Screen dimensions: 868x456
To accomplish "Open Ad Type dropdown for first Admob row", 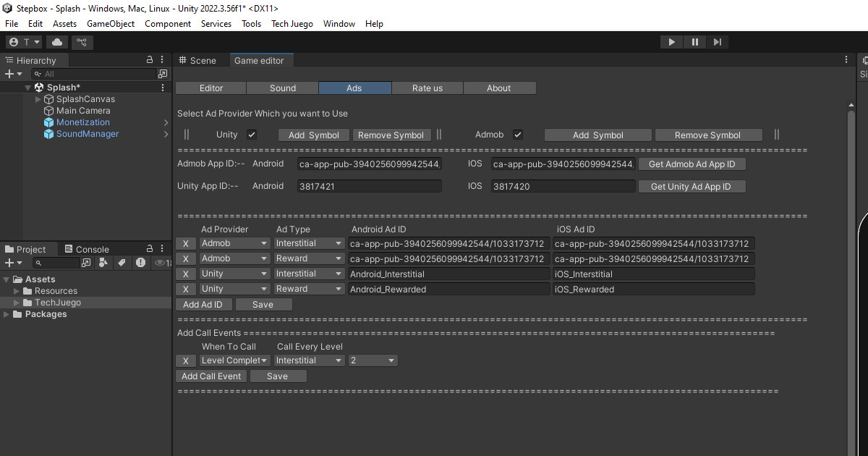I will coord(309,243).
